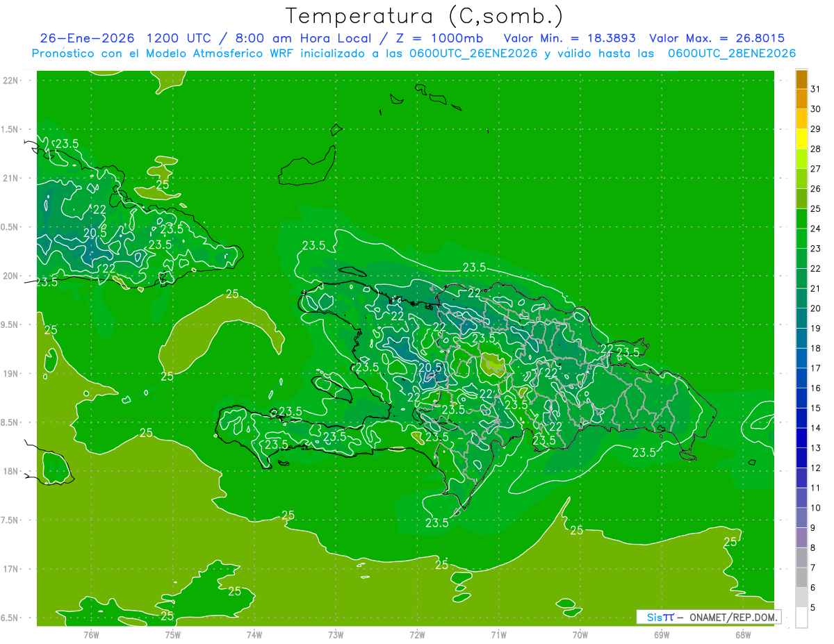Click the '1200 UTC' time label

pyautogui.click(x=179, y=38)
